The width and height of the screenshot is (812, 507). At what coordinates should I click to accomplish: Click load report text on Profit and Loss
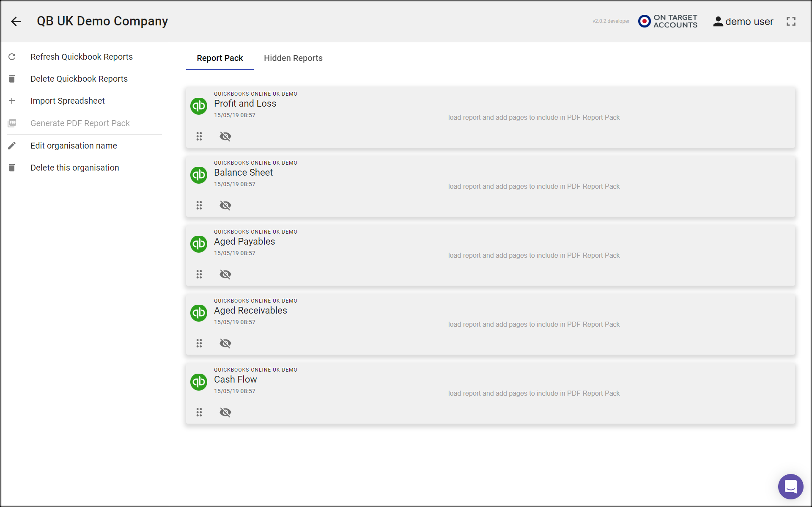534,118
